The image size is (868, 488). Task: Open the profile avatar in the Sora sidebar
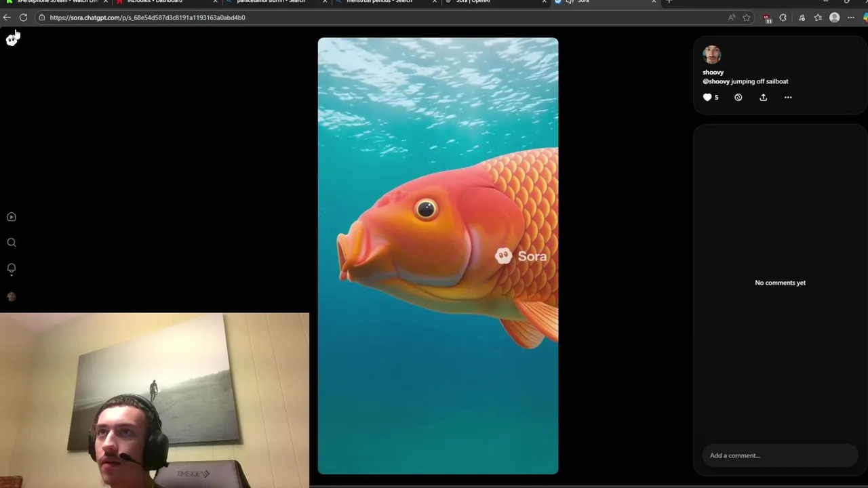[12, 297]
